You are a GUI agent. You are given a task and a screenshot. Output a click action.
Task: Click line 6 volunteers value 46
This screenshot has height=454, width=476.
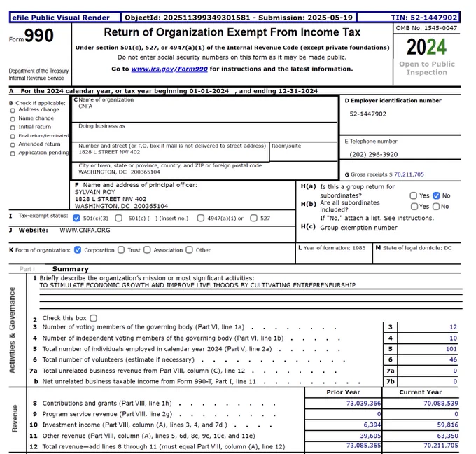point(453,360)
